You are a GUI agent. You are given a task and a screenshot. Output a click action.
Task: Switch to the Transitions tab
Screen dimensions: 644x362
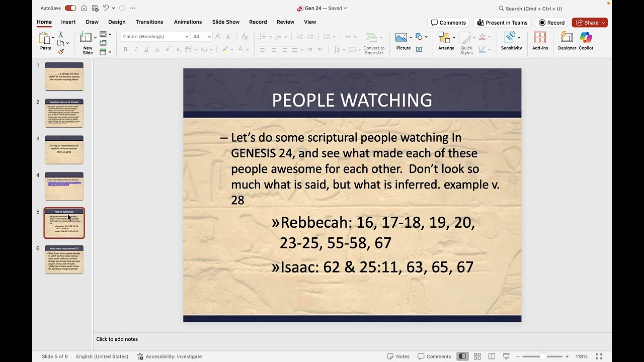[149, 22]
